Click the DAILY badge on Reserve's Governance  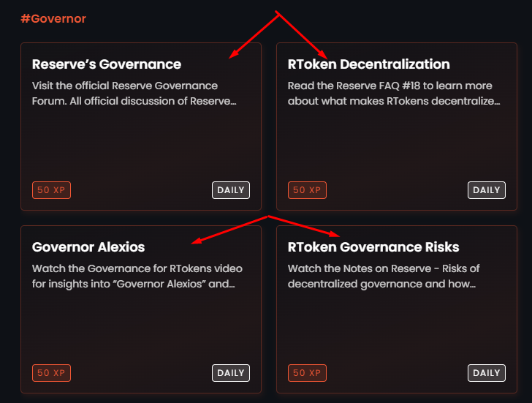231,190
